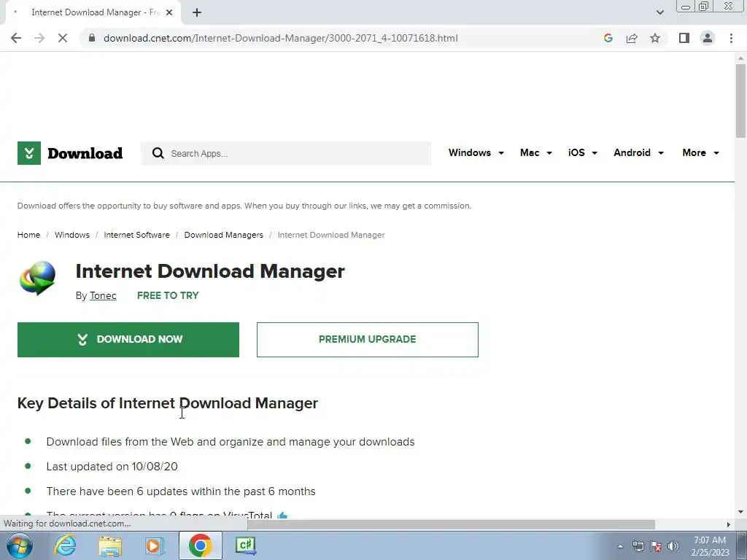Click the 'FREE TO TRY' label
The height and width of the screenshot is (560, 747).
168,296
